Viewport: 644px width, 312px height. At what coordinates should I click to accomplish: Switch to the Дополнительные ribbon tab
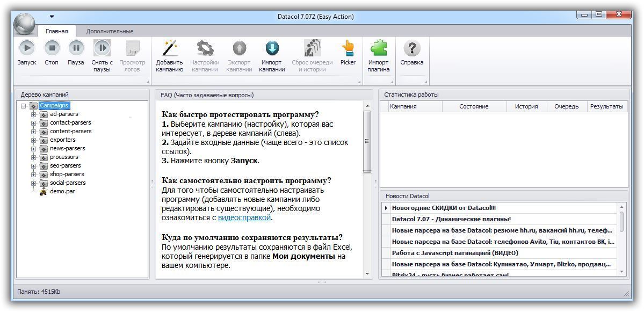click(x=110, y=31)
